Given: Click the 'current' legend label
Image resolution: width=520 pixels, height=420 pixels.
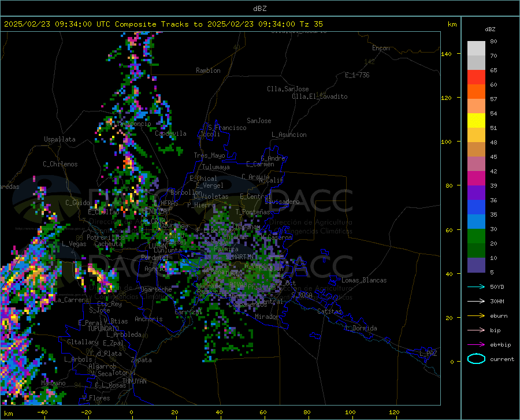Looking at the screenshot, I should pos(502,359).
